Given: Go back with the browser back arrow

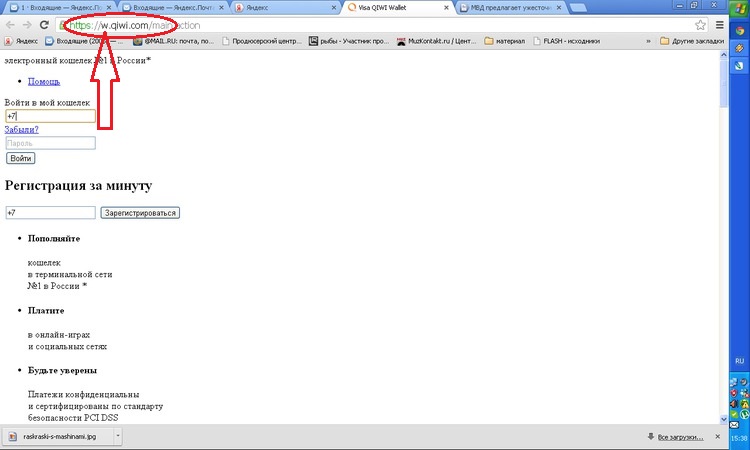Looking at the screenshot, I should [x=10, y=25].
